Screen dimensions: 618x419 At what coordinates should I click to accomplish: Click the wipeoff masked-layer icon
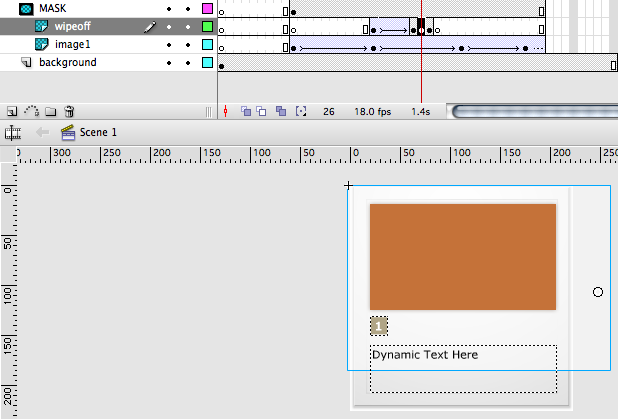(x=41, y=26)
